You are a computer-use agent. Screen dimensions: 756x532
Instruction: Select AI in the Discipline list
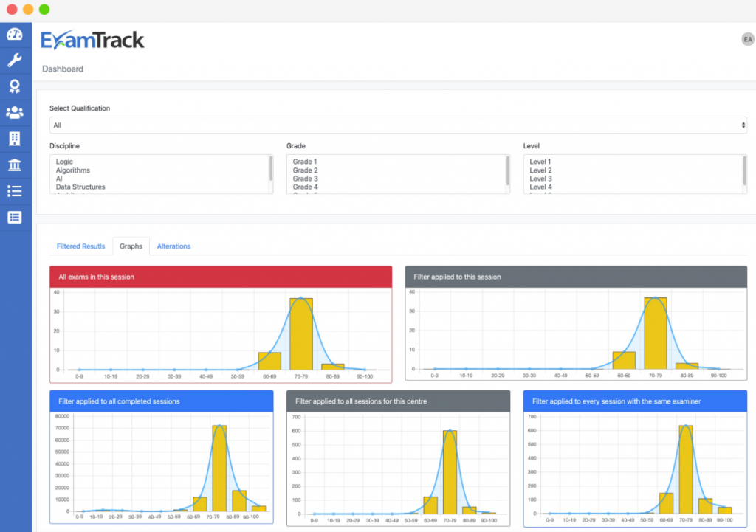coord(59,179)
